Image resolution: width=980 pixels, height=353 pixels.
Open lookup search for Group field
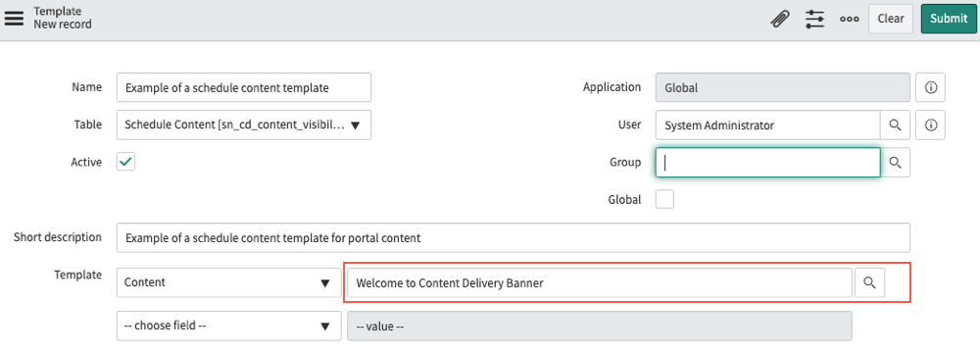pos(895,163)
